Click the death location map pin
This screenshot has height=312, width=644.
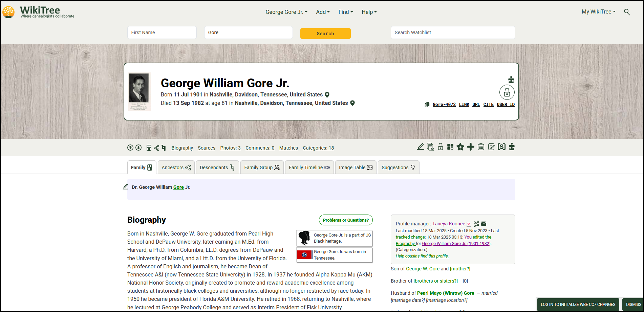(x=352, y=103)
